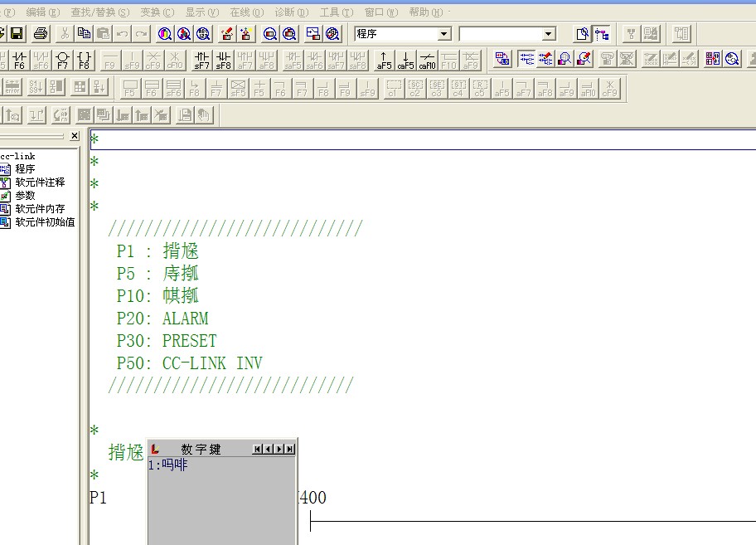Insert a falling pulse contact using sF8

(223, 60)
